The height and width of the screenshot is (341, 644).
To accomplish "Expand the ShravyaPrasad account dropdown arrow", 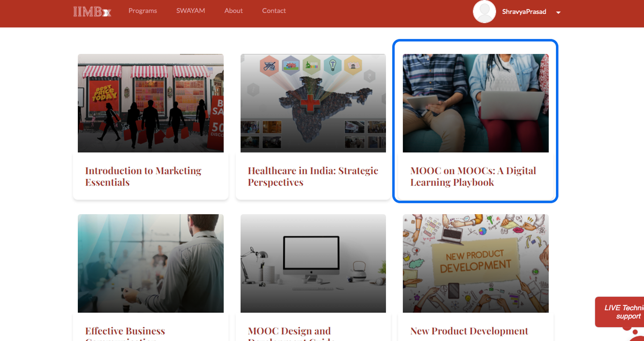I will pos(558,13).
